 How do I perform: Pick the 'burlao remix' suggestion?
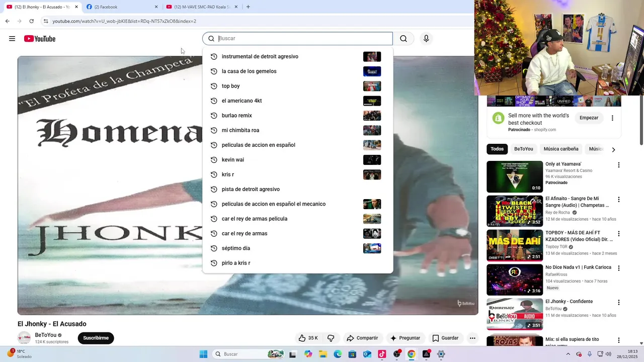(297, 116)
